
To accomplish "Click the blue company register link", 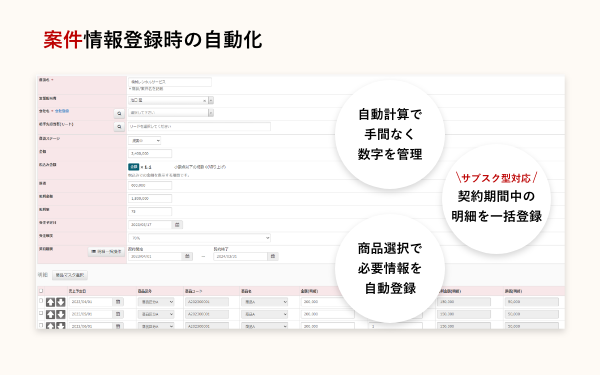I will pos(62,111).
